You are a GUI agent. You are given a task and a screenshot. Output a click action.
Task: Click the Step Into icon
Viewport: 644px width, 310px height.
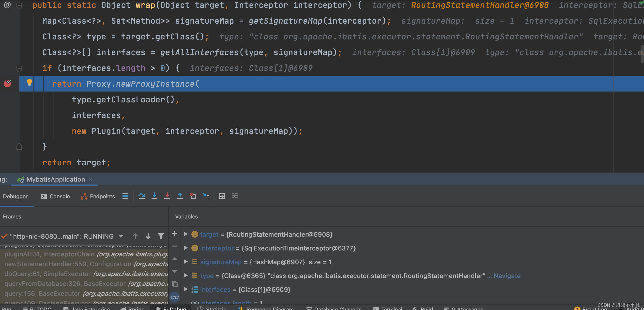coord(154,196)
